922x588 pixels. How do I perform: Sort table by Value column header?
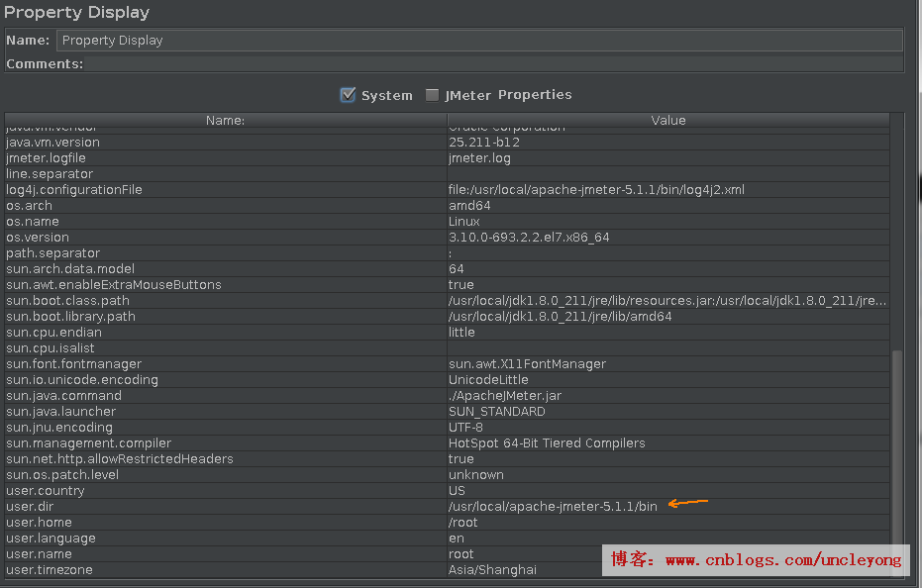coord(667,120)
